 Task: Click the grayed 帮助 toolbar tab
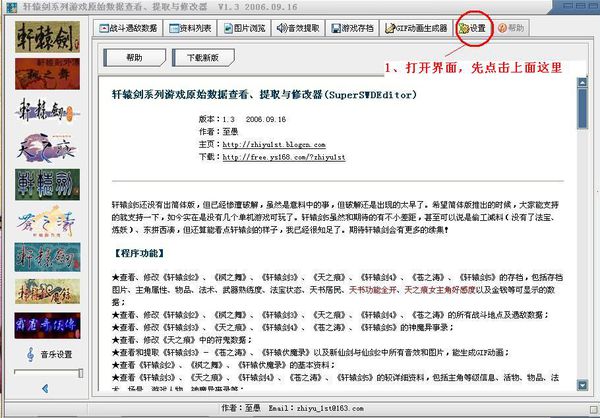511,28
